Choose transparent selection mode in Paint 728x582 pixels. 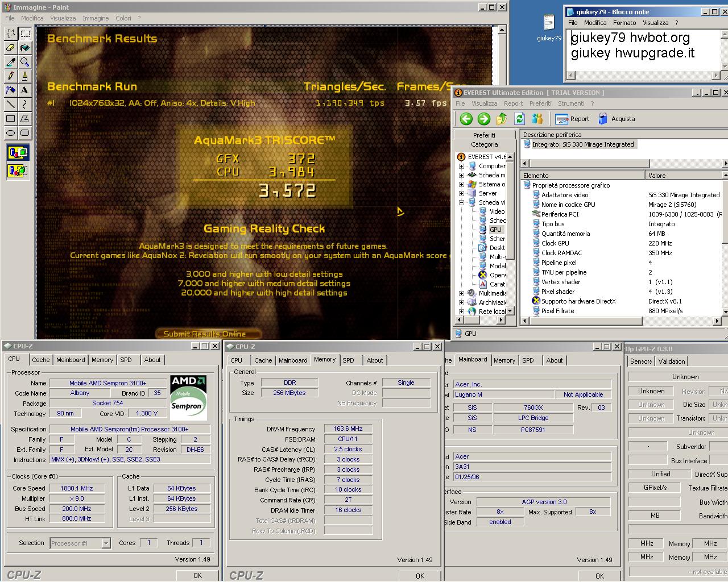pos(18,170)
